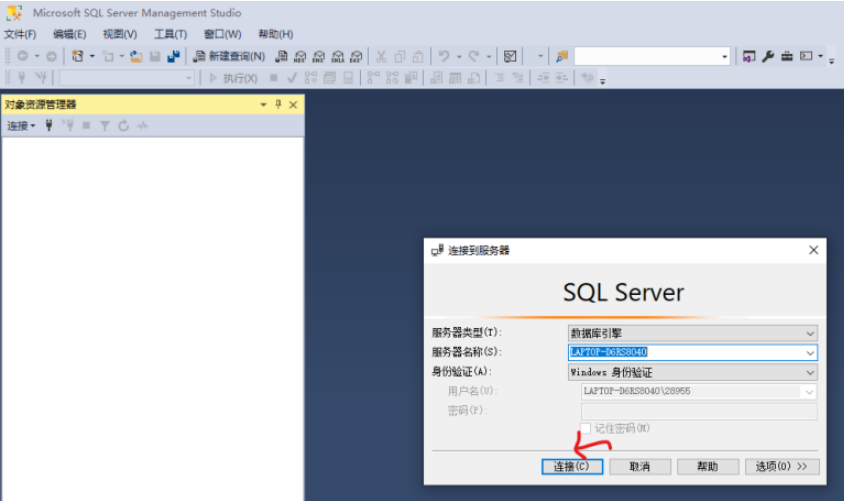
Task: Click the Save All disks icon
Action: pos(173,56)
